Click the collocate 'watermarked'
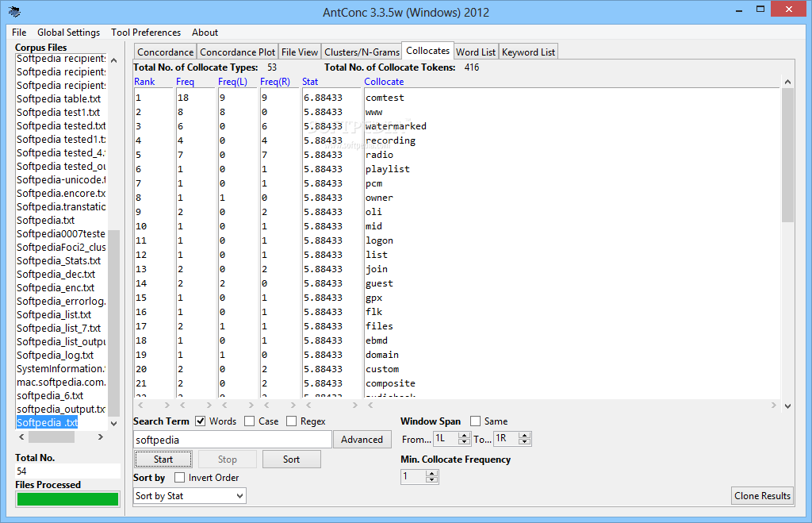The width and height of the screenshot is (812, 523). pyautogui.click(x=396, y=126)
